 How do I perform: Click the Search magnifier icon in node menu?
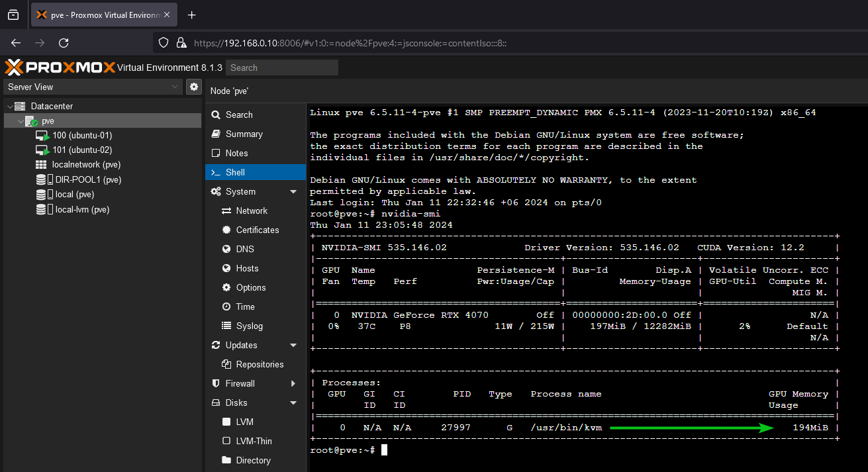[x=216, y=115]
